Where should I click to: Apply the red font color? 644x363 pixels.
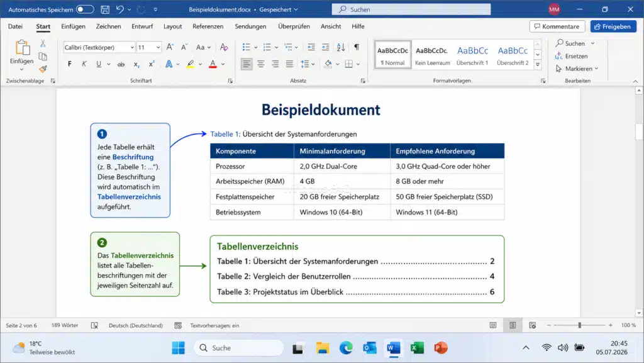pos(213,64)
